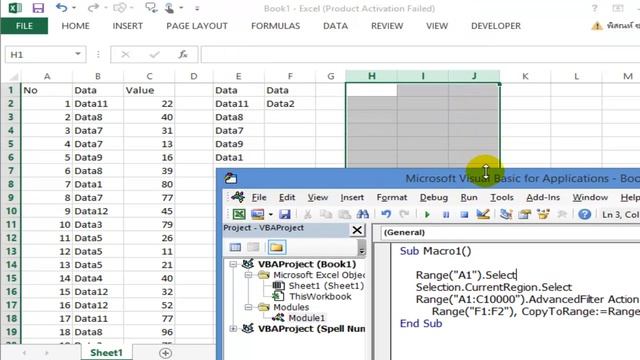Click the Reset stop icon in VBA
640x360 pixels.
(464, 214)
